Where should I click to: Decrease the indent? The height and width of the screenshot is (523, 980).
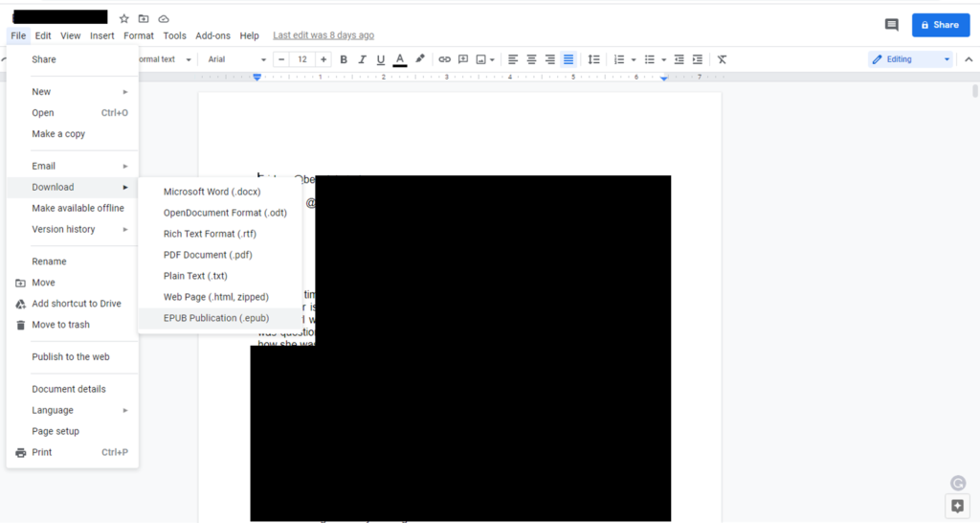[x=679, y=59]
